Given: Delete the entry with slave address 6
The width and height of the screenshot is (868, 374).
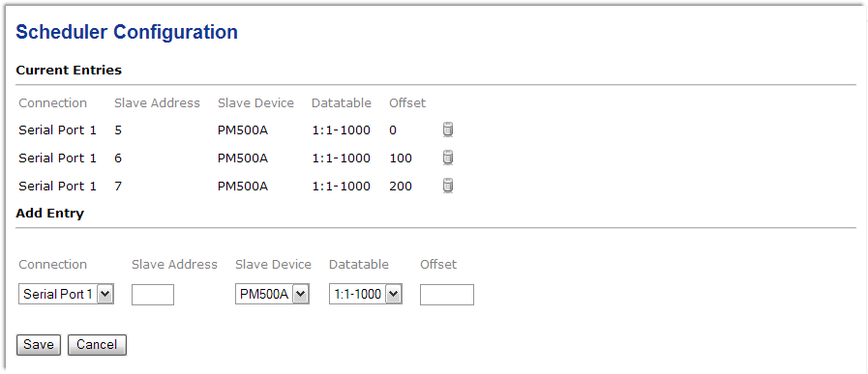Looking at the screenshot, I should tap(448, 158).
